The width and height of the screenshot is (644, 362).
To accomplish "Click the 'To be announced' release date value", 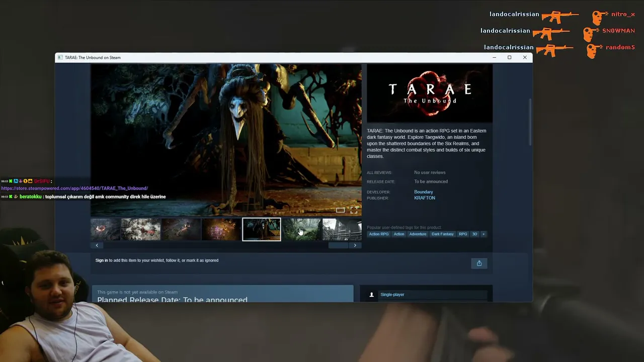I will click(431, 182).
